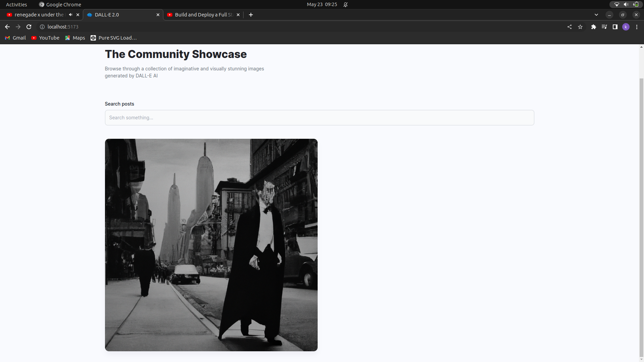
Task: Open the Extensions puzzle icon
Action: [x=594, y=27]
